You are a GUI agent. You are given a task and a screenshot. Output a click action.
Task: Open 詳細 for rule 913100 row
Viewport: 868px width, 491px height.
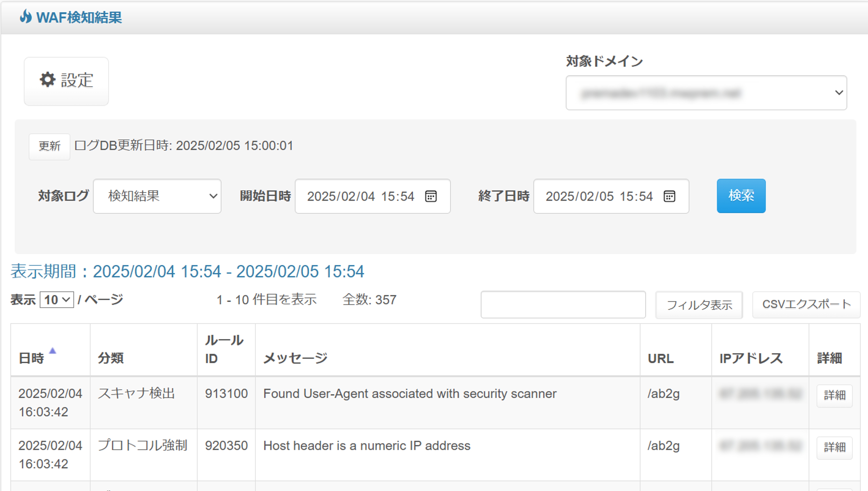[x=835, y=396]
